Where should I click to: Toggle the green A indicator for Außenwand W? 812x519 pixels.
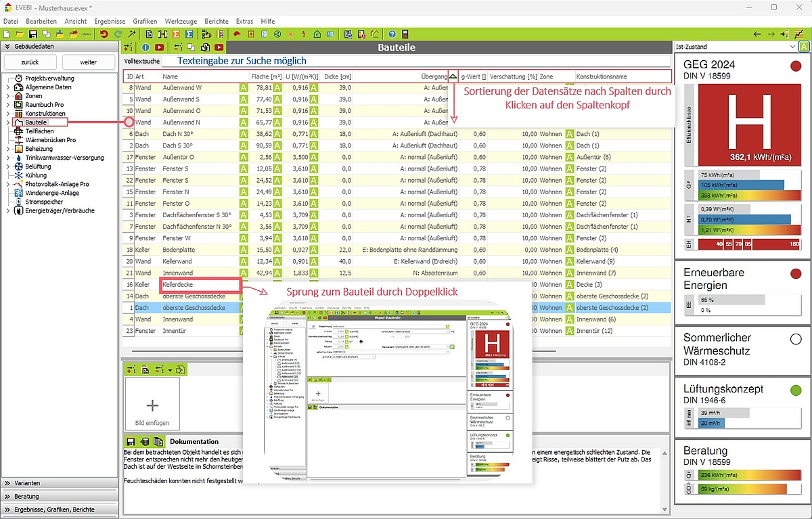point(244,88)
